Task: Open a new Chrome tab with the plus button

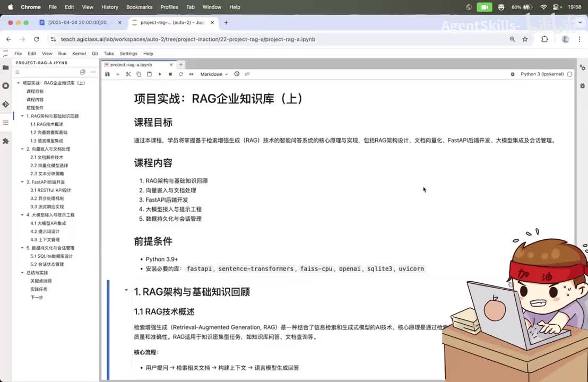Action: [x=226, y=22]
